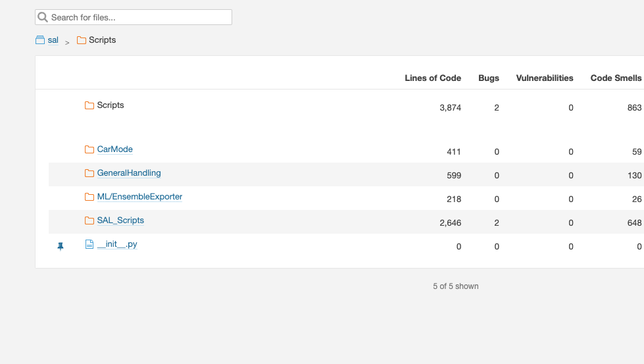The height and width of the screenshot is (364, 644).
Task: Click the CarMode folder icon
Action: (89, 149)
